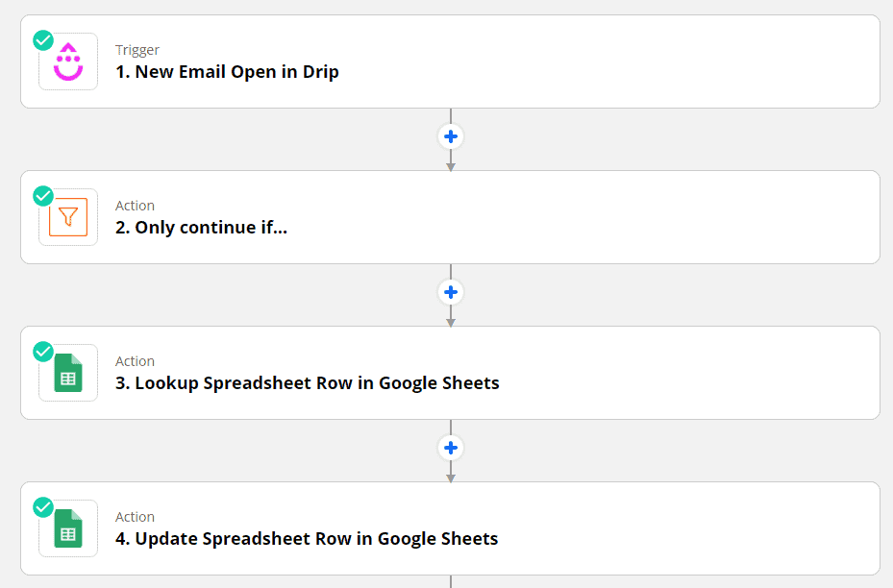This screenshot has width=893, height=588.
Task: Click the connector line below the Update Spreadsheet step
Action: pos(451,581)
